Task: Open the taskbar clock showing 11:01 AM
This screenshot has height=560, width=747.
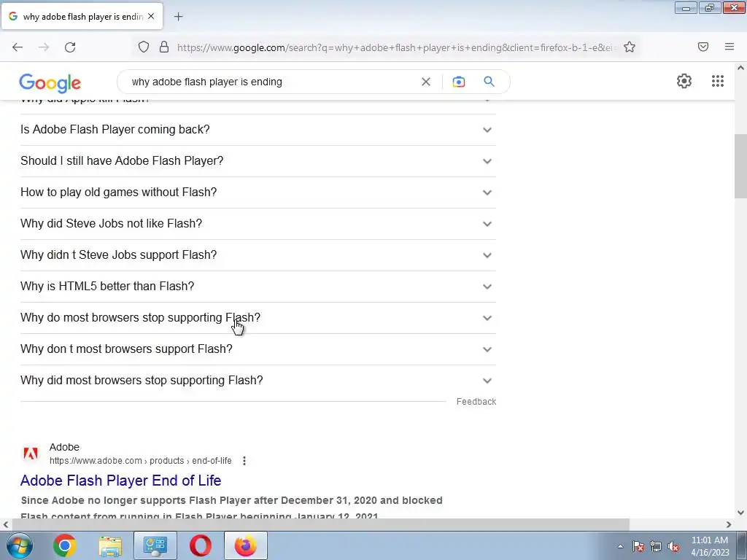Action: (x=710, y=546)
